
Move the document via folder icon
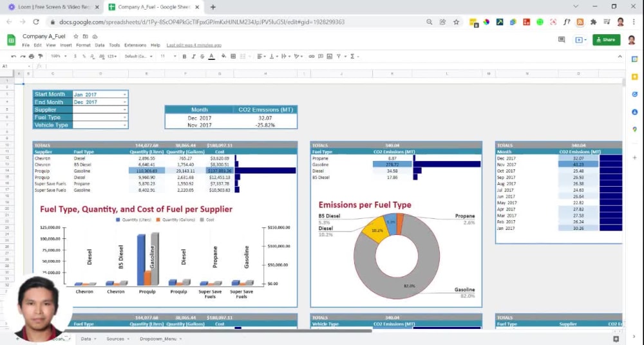tap(86, 37)
